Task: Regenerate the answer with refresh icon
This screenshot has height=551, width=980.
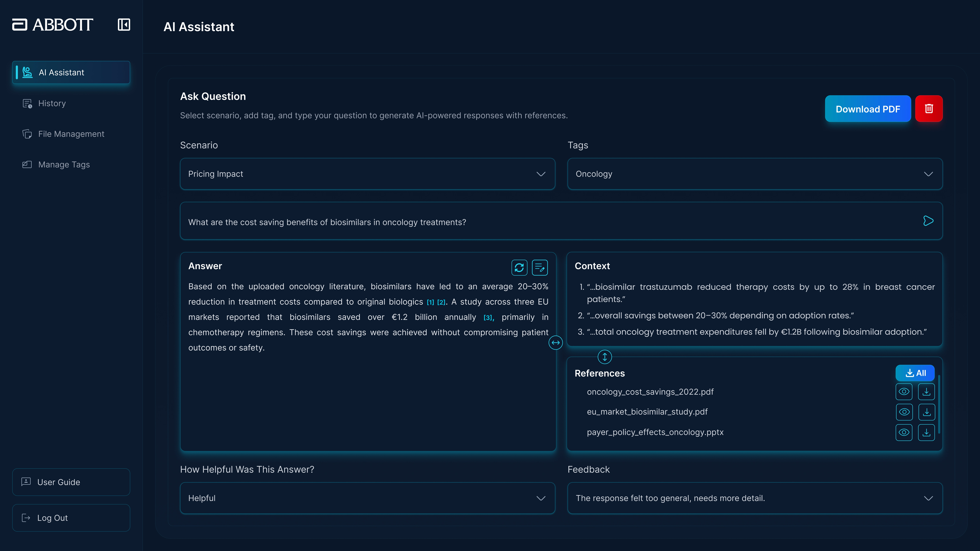Action: 519,268
